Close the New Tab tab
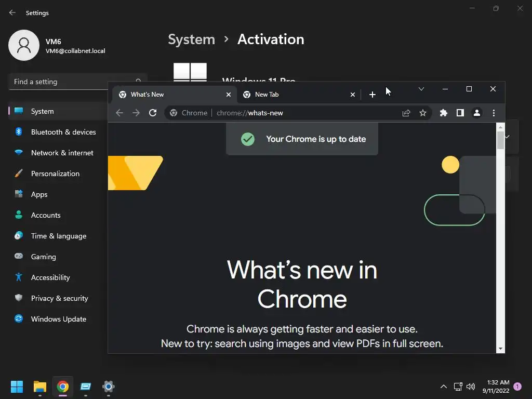Viewport: 532px width, 399px height. pyautogui.click(x=353, y=95)
